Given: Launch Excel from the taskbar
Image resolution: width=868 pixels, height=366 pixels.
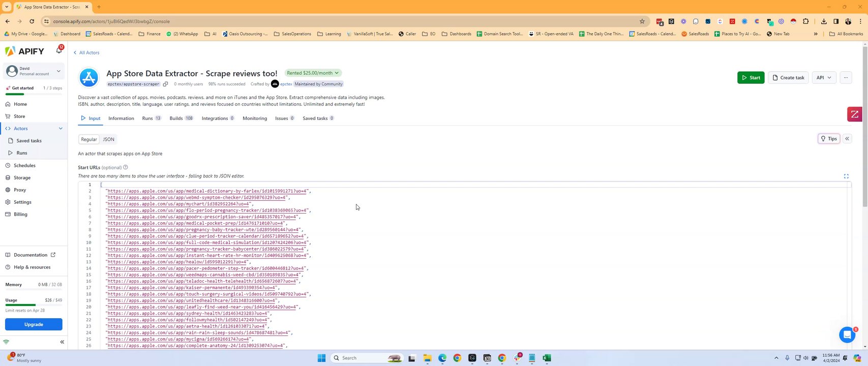Looking at the screenshot, I should click(547, 358).
